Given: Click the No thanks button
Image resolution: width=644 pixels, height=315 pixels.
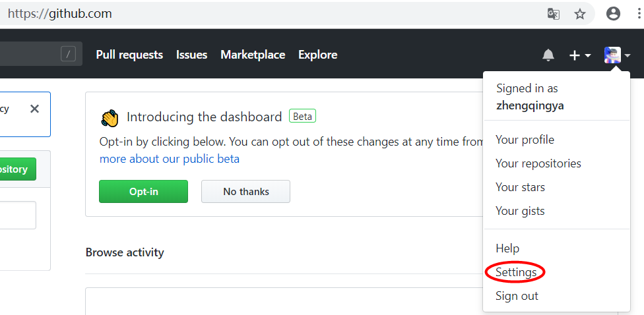Looking at the screenshot, I should 245,192.
